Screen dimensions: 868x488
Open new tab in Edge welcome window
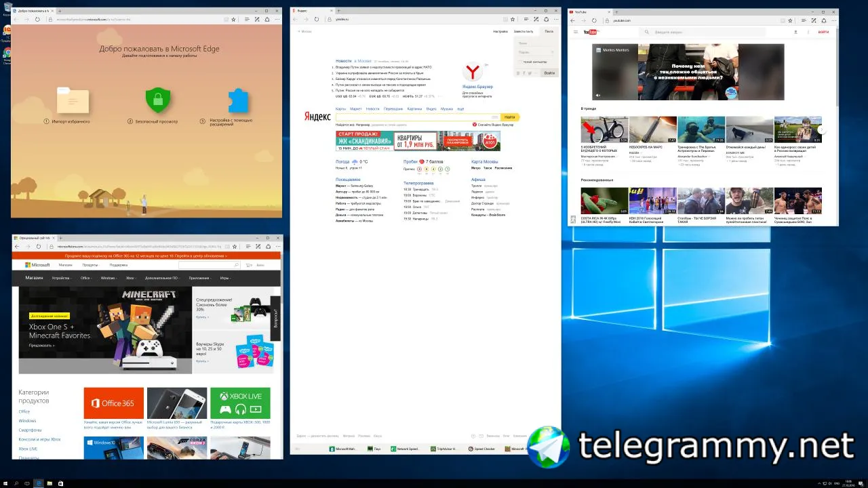[60, 12]
